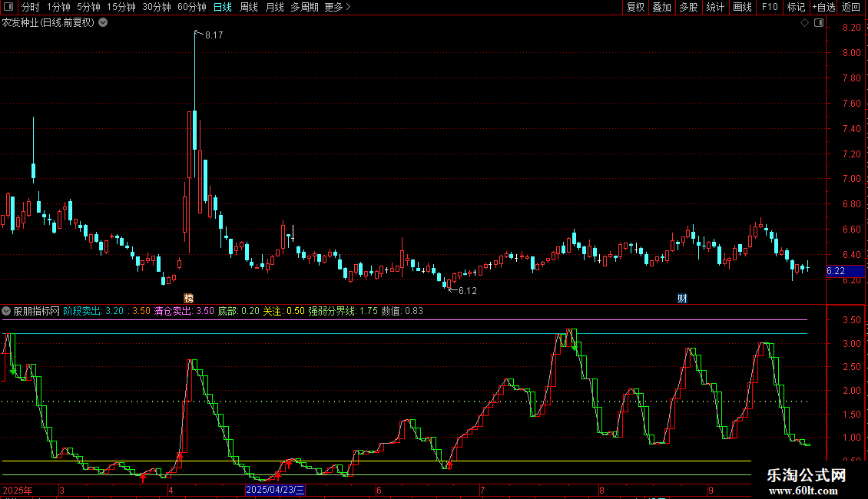Click the 数值: 0.83 indicator value
The width and height of the screenshot is (868, 499).
pyautogui.click(x=403, y=311)
